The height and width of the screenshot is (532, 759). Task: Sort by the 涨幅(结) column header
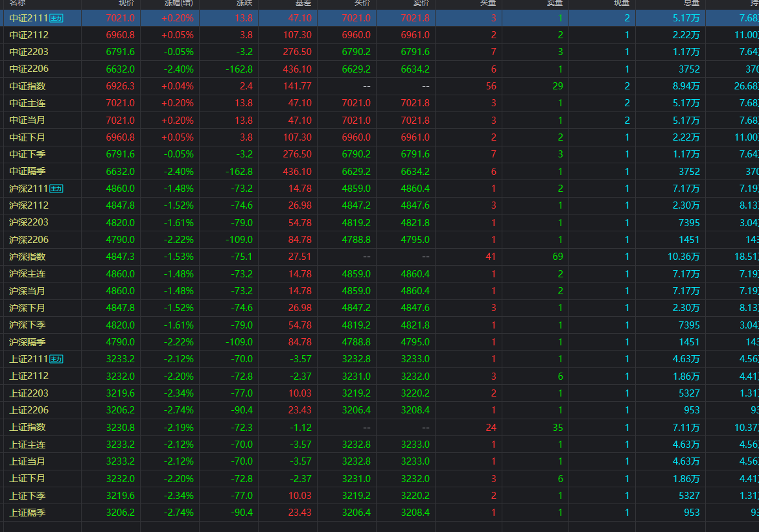pyautogui.click(x=178, y=3)
